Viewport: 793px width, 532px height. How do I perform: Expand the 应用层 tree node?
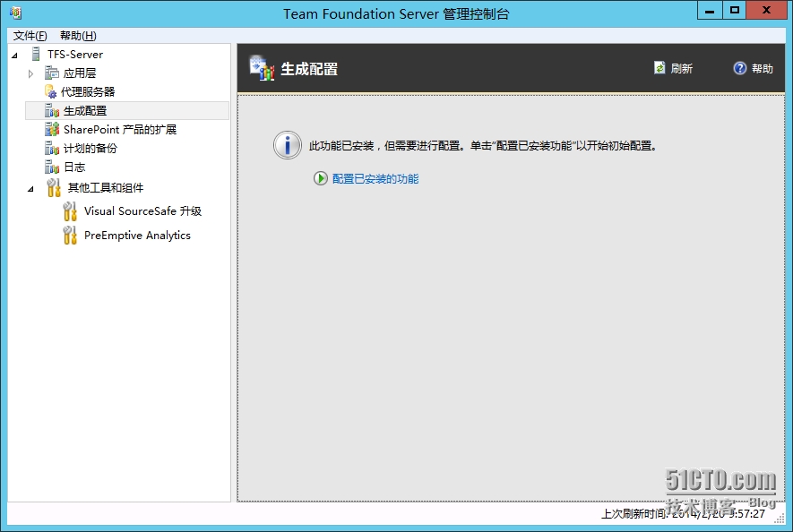pyautogui.click(x=30, y=73)
